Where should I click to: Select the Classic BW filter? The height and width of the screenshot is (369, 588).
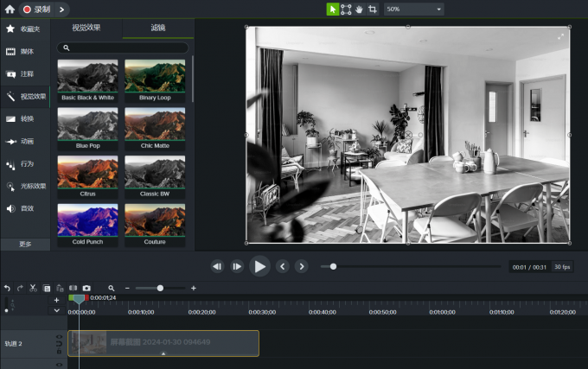point(155,177)
